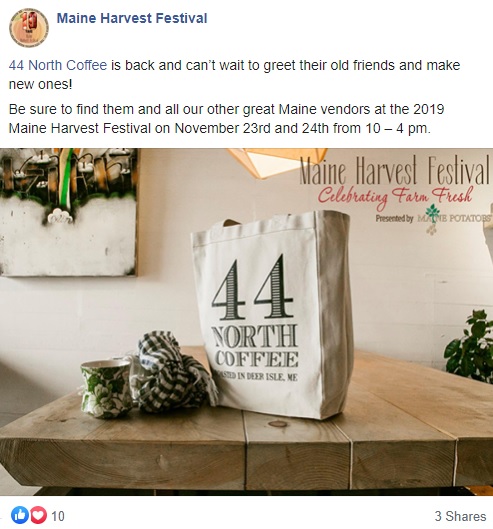Click the NORTH COFFEE lettering on the tote
Viewport: 493px width, 529px height.
tap(255, 346)
